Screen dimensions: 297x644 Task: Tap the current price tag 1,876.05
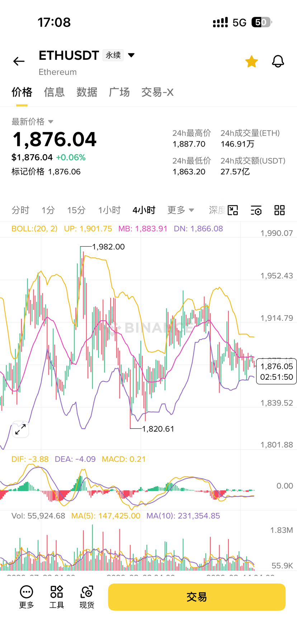click(x=277, y=371)
